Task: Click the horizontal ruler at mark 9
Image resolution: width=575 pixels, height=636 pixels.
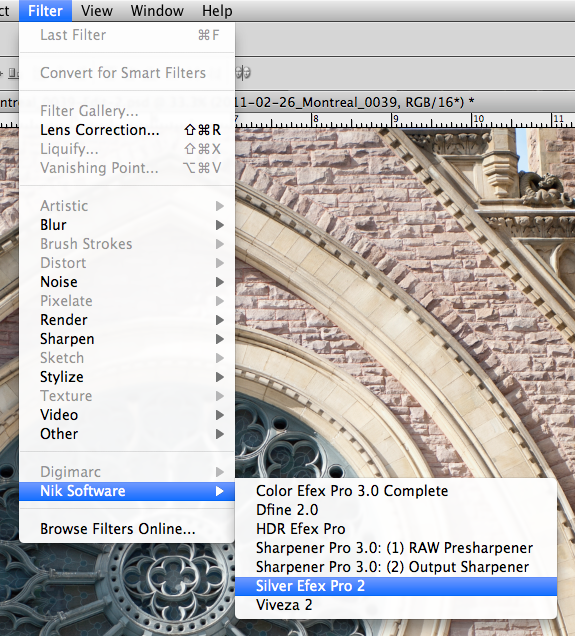Action: [x=396, y=119]
